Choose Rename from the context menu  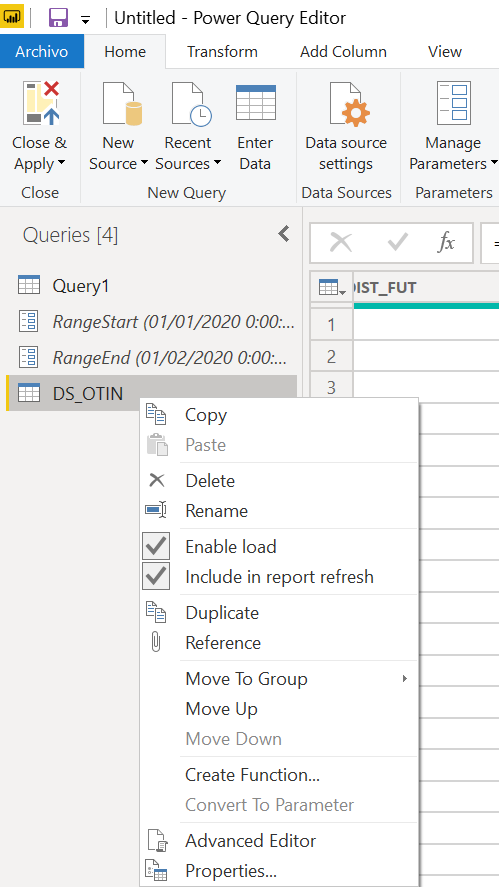pos(279,511)
